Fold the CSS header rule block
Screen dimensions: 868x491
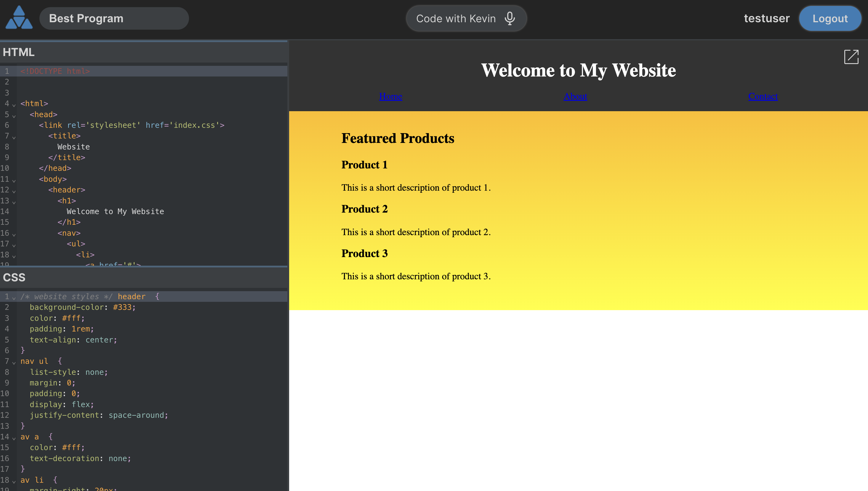point(14,298)
